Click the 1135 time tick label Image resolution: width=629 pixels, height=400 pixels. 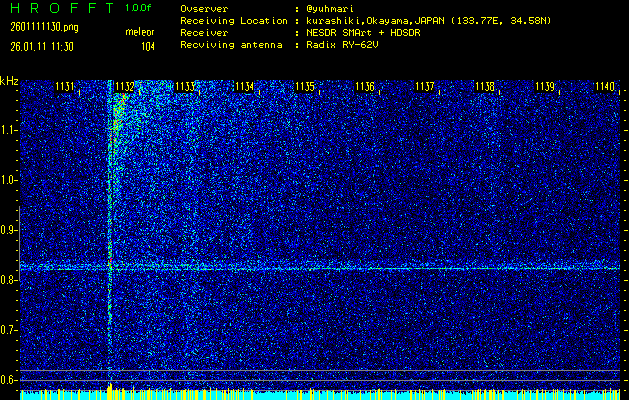[x=304, y=87]
